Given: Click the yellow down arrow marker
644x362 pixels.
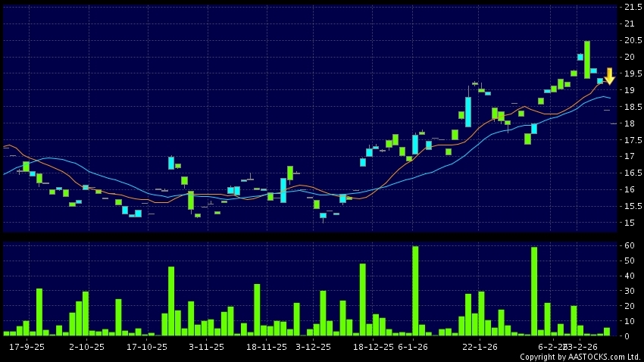Looking at the screenshot, I should [x=609, y=76].
